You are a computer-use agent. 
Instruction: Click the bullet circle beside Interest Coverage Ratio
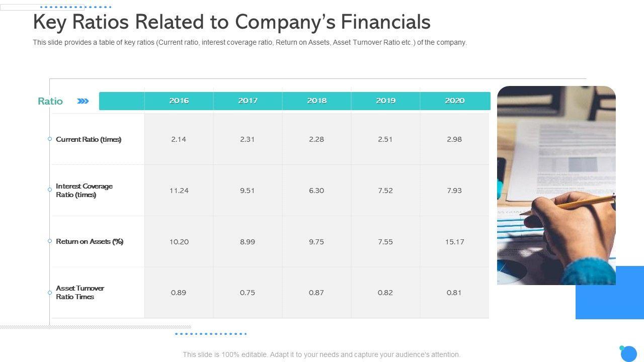click(x=50, y=190)
